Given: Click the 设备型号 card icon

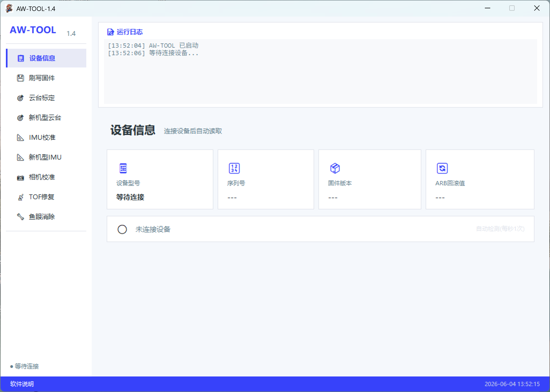Looking at the screenshot, I should pos(123,168).
